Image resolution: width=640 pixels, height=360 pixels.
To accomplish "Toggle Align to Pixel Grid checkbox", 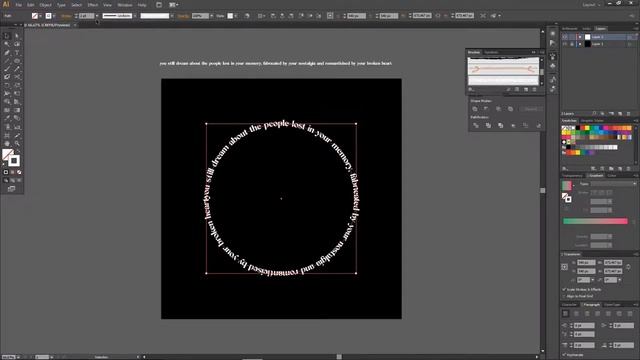I will click(564, 296).
